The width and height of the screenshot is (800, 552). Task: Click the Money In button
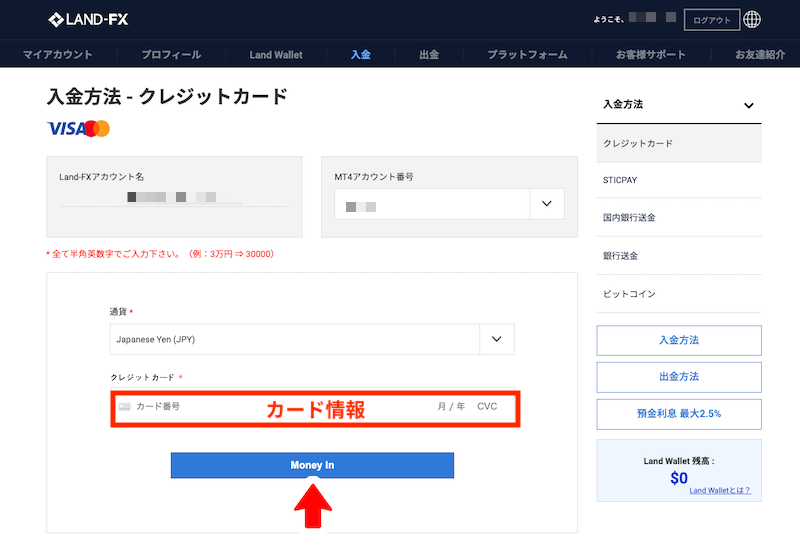coord(312,465)
